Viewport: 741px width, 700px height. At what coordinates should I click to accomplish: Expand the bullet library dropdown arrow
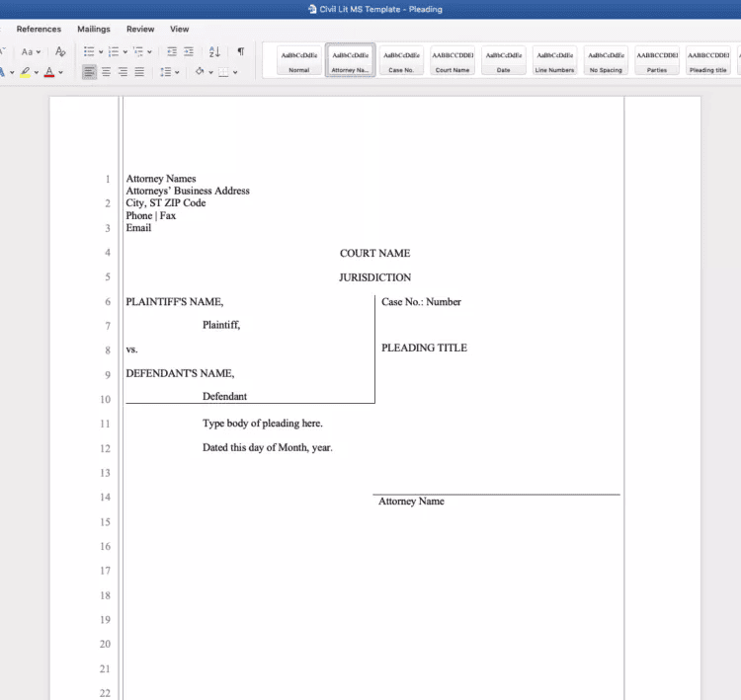pos(101,52)
